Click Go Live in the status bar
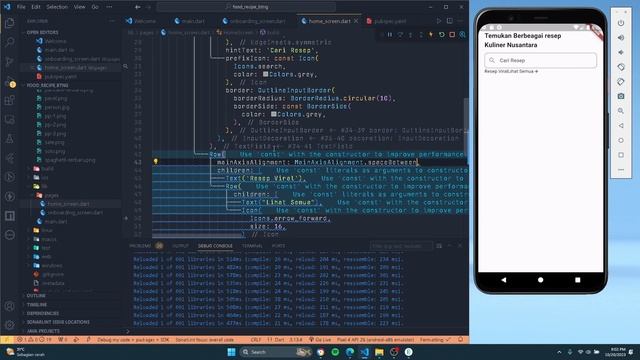The height and width of the screenshot is (360, 640). pos(320,340)
